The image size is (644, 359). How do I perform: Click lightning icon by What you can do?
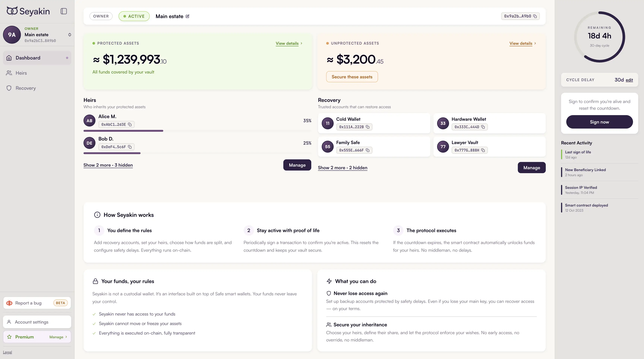click(x=329, y=281)
